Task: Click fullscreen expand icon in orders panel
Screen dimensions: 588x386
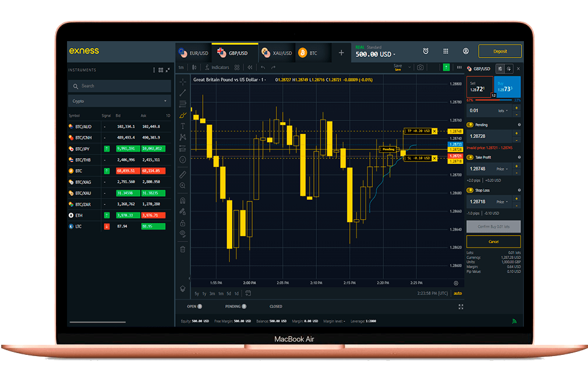Action: click(461, 307)
